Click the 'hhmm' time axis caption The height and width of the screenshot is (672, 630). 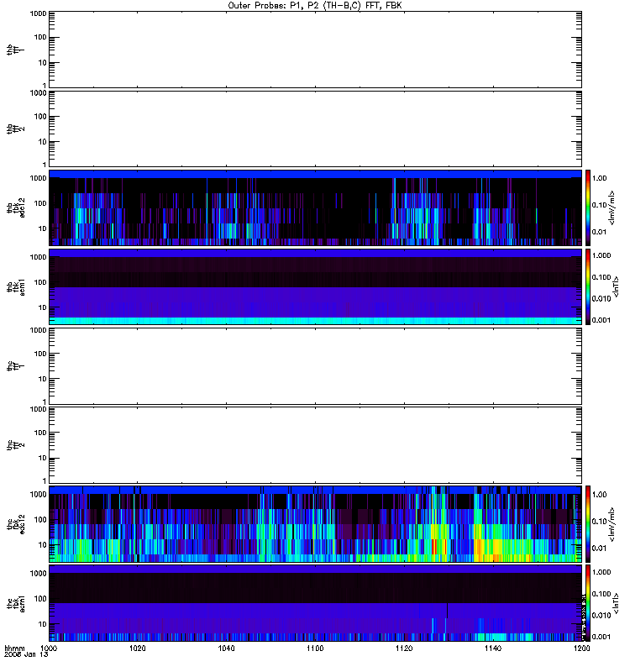(x=14, y=648)
